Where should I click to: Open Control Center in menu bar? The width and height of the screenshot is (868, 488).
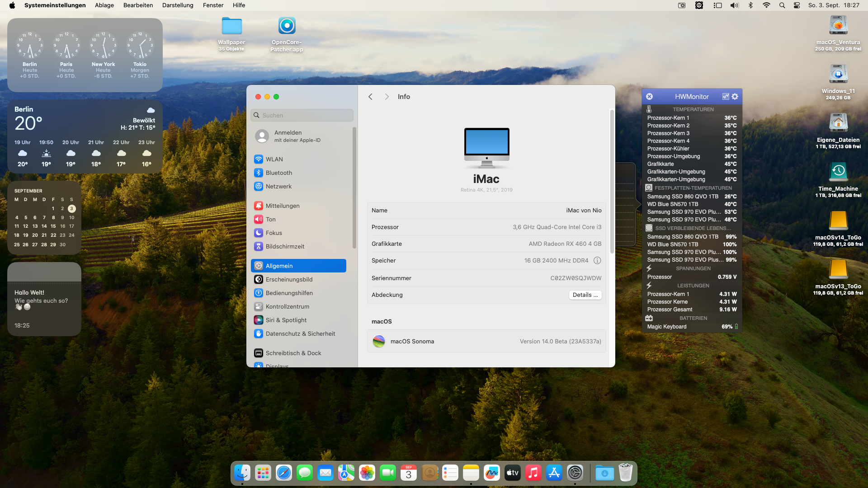coord(797,5)
